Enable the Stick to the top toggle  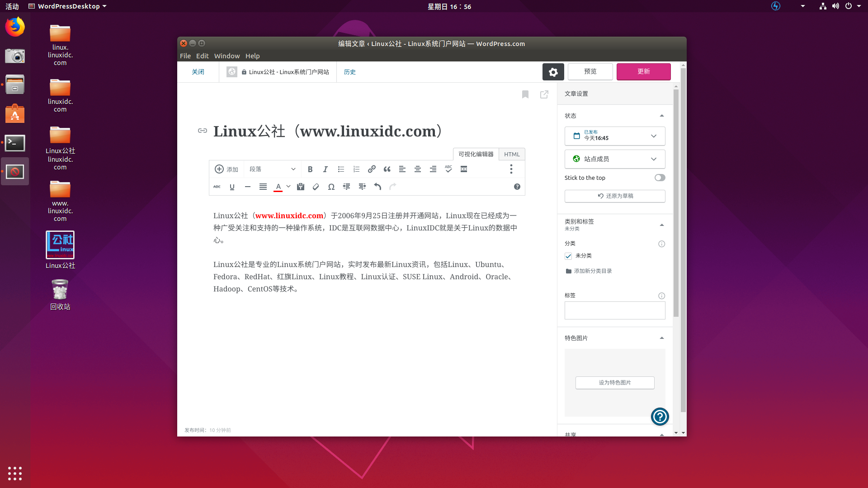[x=660, y=178]
